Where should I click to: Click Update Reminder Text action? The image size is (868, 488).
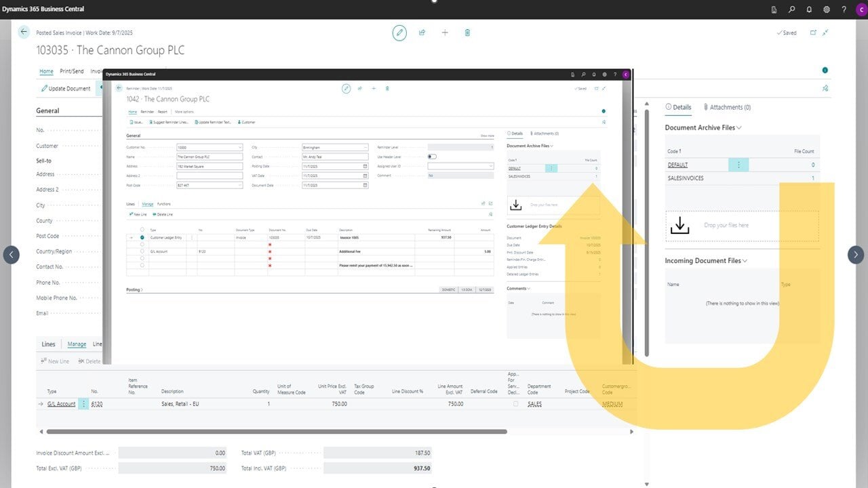click(214, 122)
